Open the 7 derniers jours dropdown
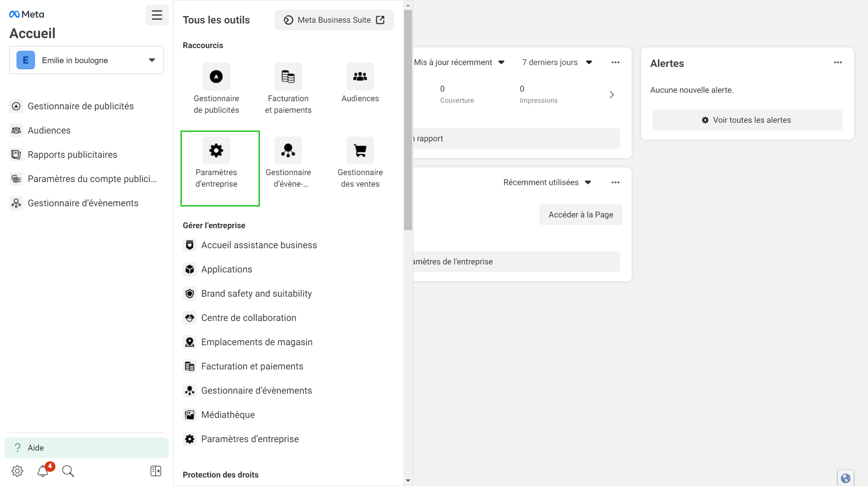The height and width of the screenshot is (486, 868). pyautogui.click(x=557, y=62)
